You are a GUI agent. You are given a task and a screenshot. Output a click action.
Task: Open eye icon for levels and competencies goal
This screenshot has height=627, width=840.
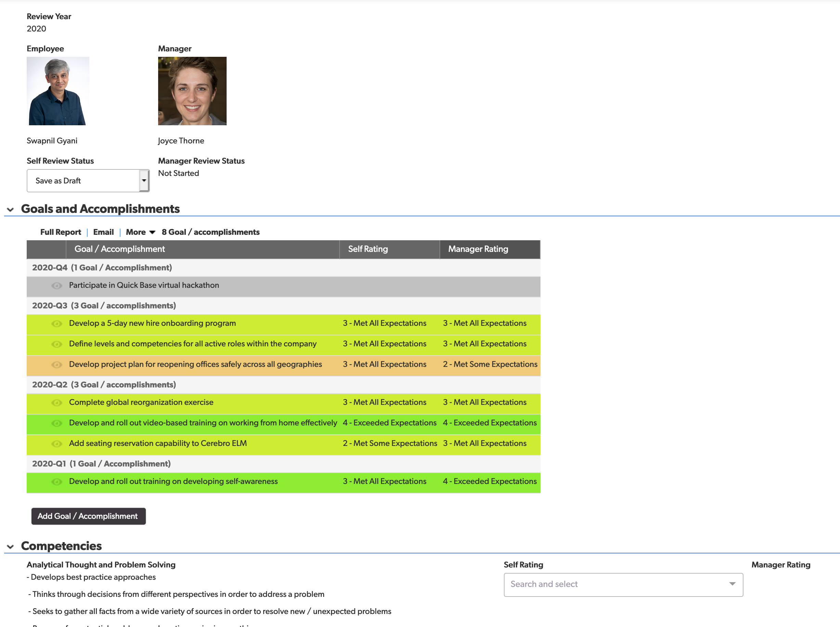(x=56, y=344)
